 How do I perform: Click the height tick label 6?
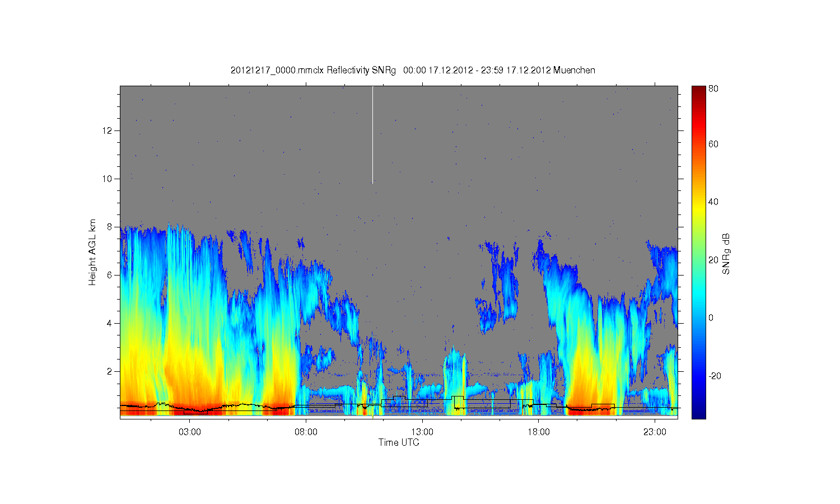click(x=110, y=275)
